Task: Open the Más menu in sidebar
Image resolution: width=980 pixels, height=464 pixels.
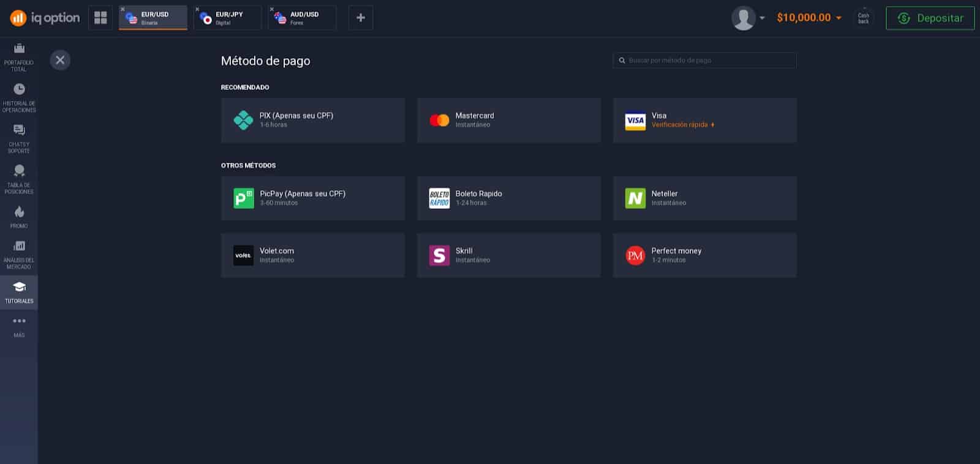Action: [19, 327]
